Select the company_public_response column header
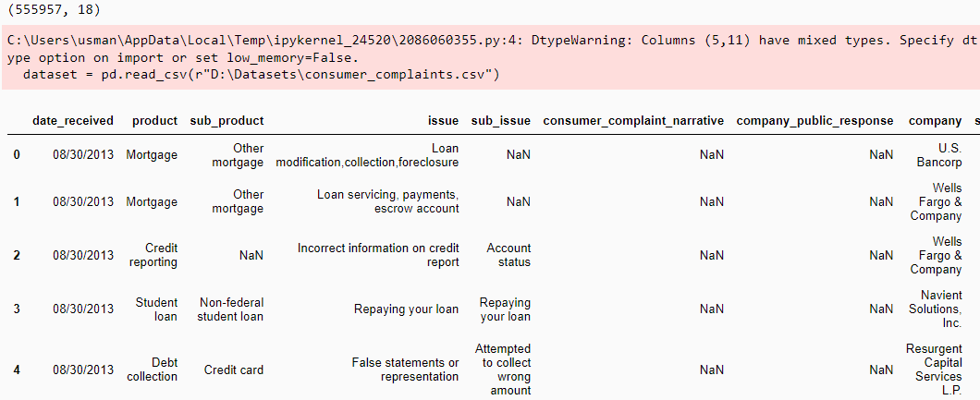Viewport: 980px width, 400px height. point(815,121)
